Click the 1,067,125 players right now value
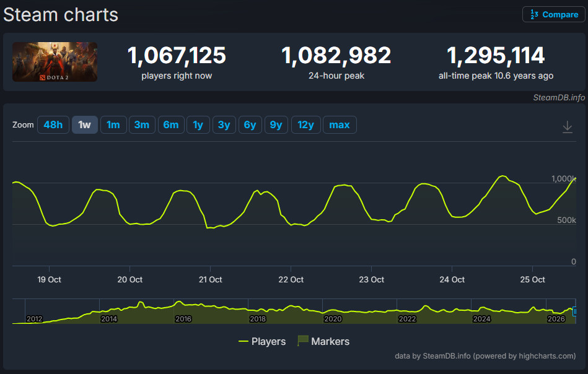The height and width of the screenshot is (374, 588). [x=177, y=56]
